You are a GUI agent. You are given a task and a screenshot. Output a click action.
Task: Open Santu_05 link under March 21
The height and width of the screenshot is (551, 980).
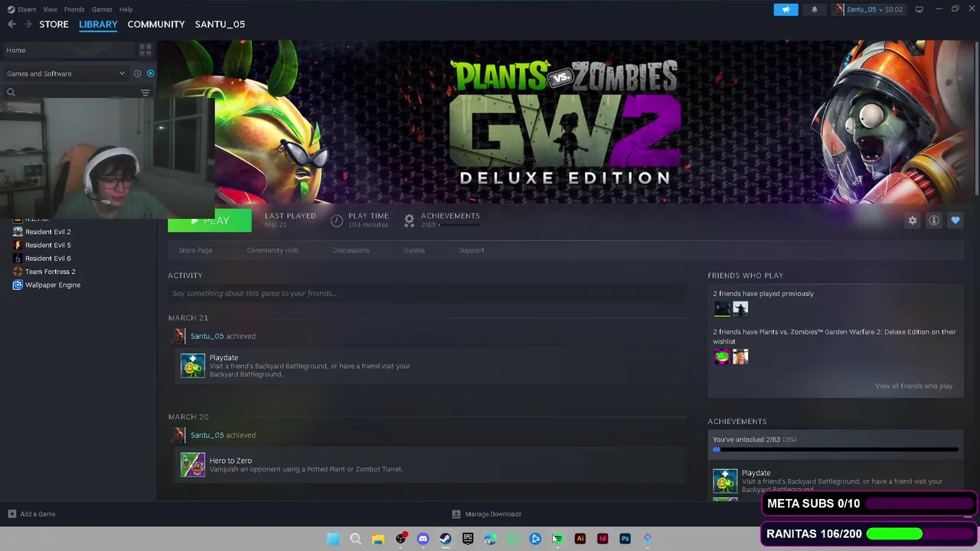tap(207, 336)
